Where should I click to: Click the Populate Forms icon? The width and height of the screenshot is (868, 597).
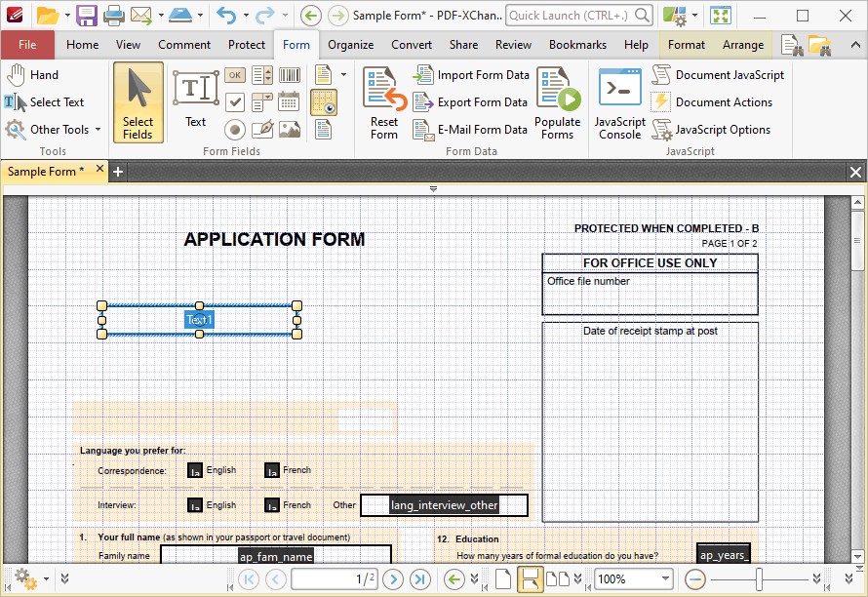tap(558, 103)
